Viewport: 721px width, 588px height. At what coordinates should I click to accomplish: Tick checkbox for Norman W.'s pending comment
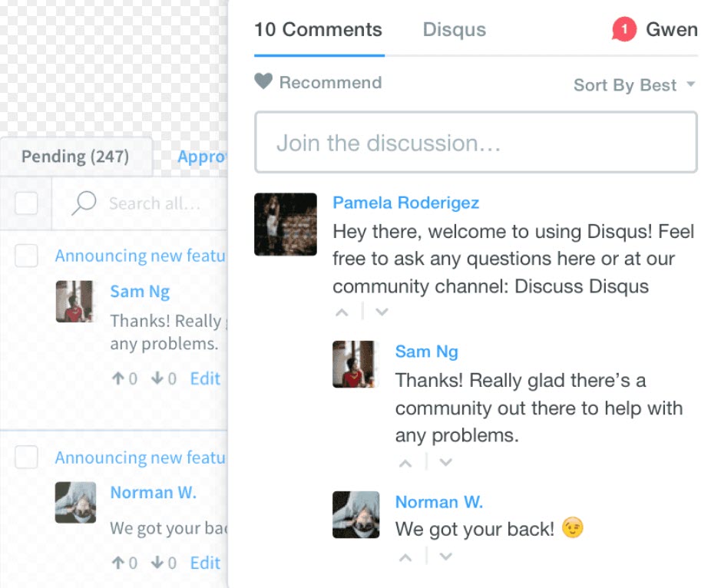coord(26,457)
